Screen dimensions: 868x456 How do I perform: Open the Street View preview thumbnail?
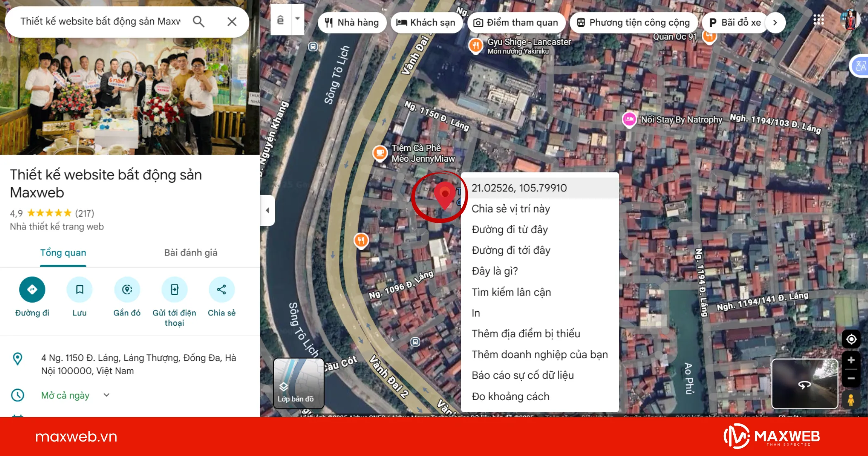(804, 384)
